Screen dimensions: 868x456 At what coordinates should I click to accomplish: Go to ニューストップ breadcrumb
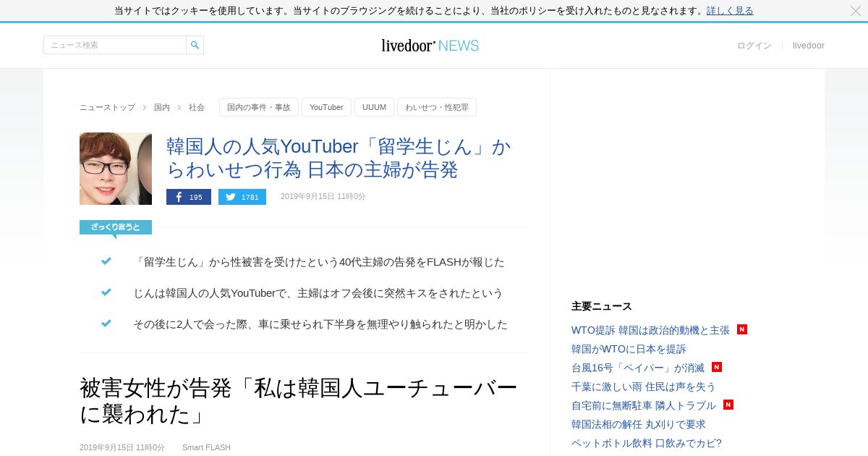(x=107, y=107)
